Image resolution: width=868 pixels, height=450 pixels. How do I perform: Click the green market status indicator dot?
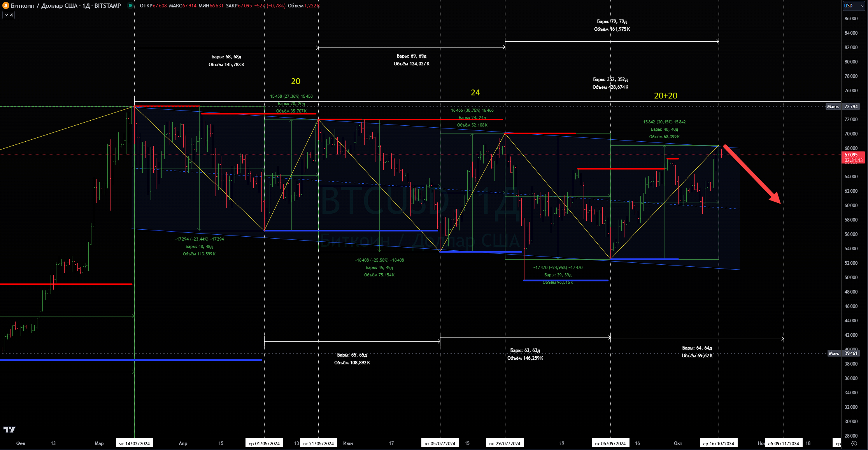pyautogui.click(x=130, y=5)
